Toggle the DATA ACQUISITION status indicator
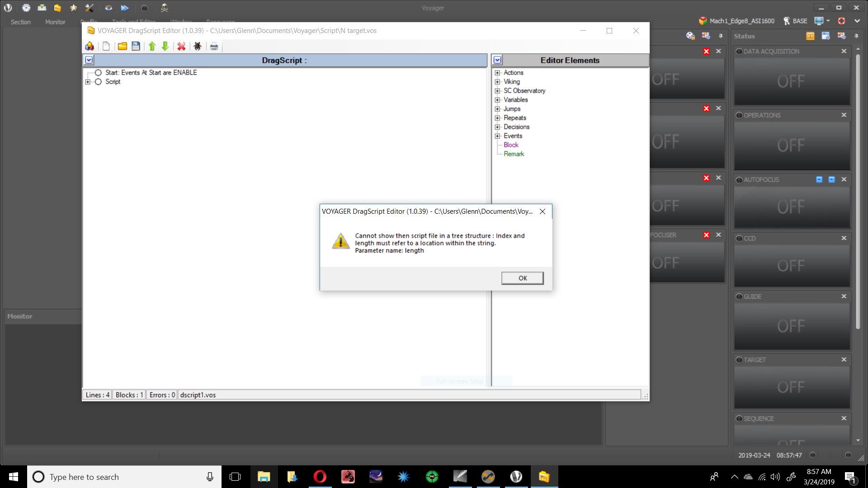This screenshot has width=868, height=488. pos(739,52)
